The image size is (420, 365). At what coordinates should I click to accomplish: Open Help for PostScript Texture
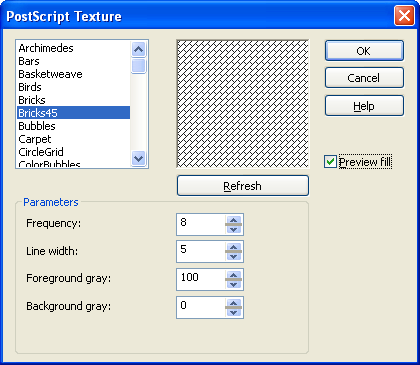pos(364,106)
